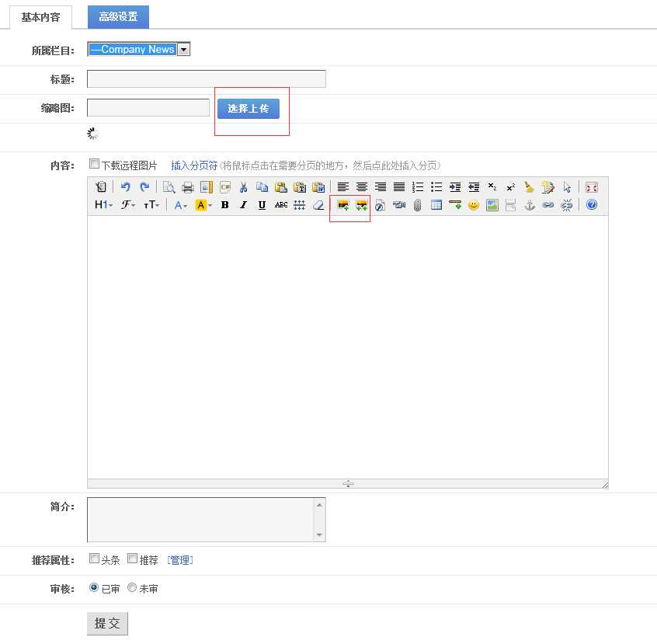Screen dimensions: 657x644
Task: Insert code block with C# icon
Action: click(x=225, y=187)
